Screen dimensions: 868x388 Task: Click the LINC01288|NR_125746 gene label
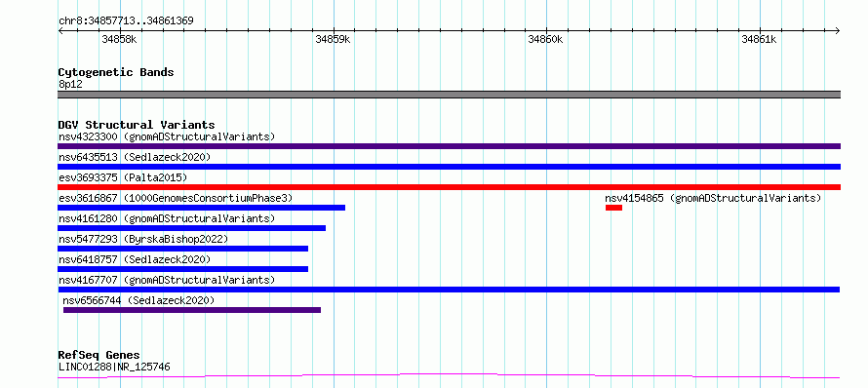coord(114,367)
